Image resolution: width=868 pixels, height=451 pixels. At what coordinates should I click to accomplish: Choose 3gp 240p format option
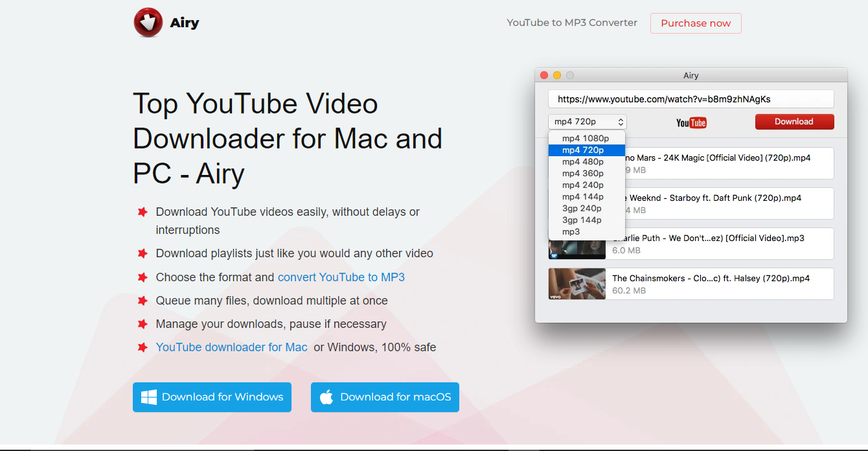pyautogui.click(x=586, y=208)
